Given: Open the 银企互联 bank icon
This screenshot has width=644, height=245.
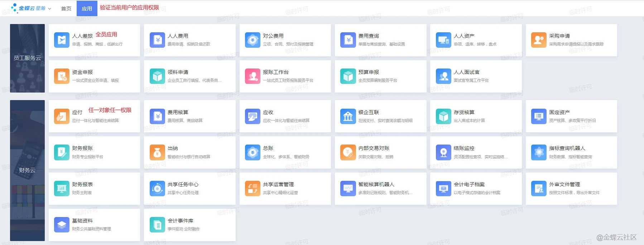Looking at the screenshot, I should click(348, 116).
